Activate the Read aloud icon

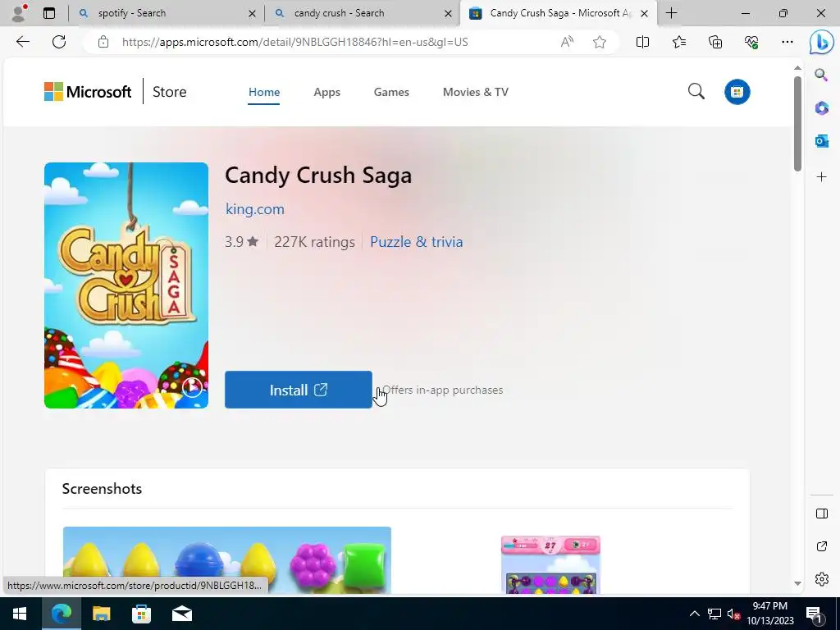pyautogui.click(x=567, y=42)
